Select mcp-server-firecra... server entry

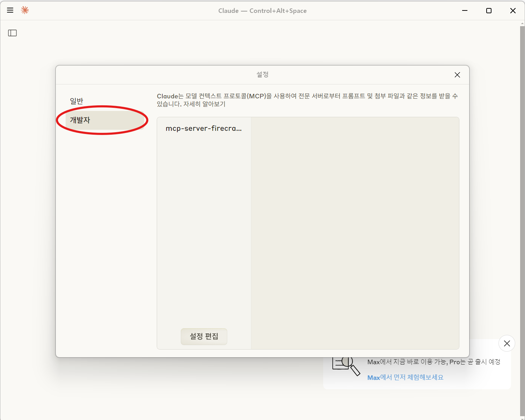click(x=204, y=128)
